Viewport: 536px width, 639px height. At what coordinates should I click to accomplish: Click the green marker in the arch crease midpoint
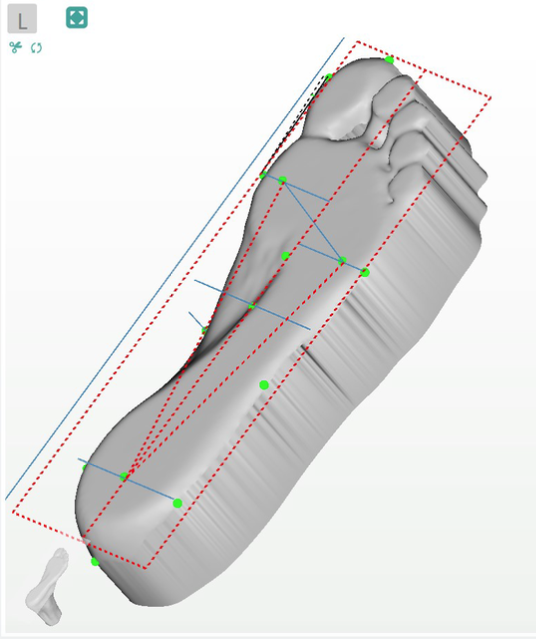click(x=251, y=306)
